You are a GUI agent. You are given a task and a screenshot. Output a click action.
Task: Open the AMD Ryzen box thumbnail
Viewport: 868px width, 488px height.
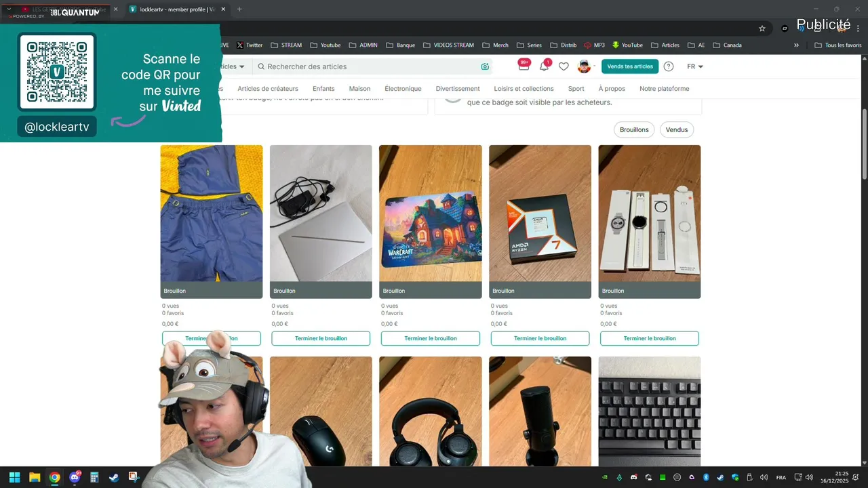540,213
